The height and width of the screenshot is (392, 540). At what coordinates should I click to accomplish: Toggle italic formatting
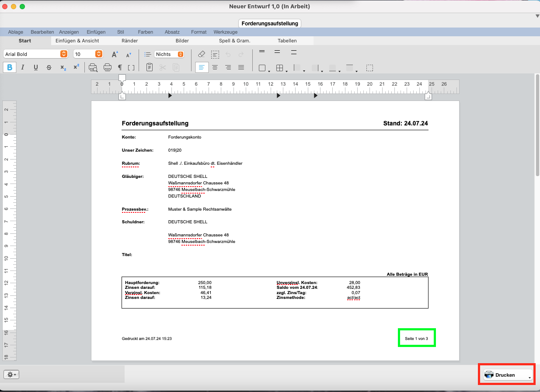click(23, 67)
